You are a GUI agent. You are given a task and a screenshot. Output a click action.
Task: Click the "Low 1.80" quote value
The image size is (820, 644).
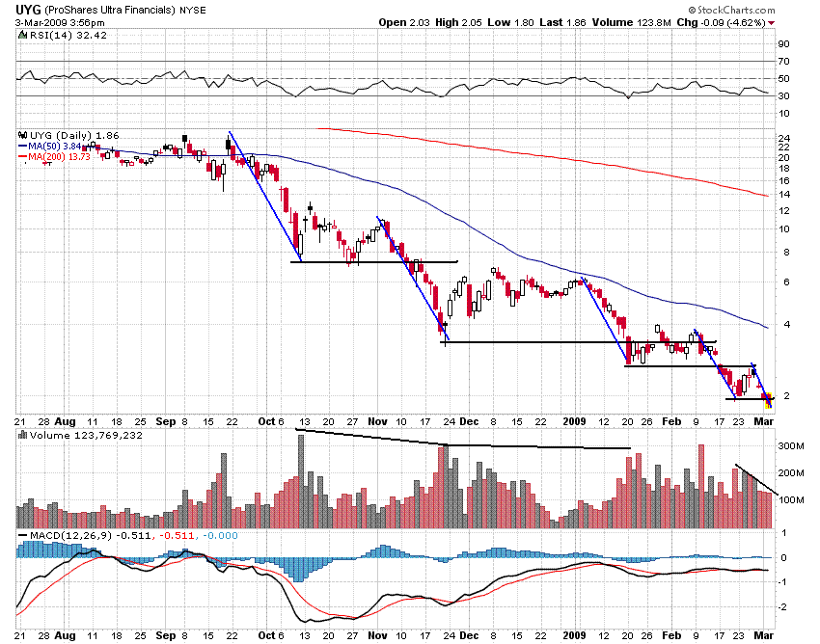pyautogui.click(x=510, y=22)
